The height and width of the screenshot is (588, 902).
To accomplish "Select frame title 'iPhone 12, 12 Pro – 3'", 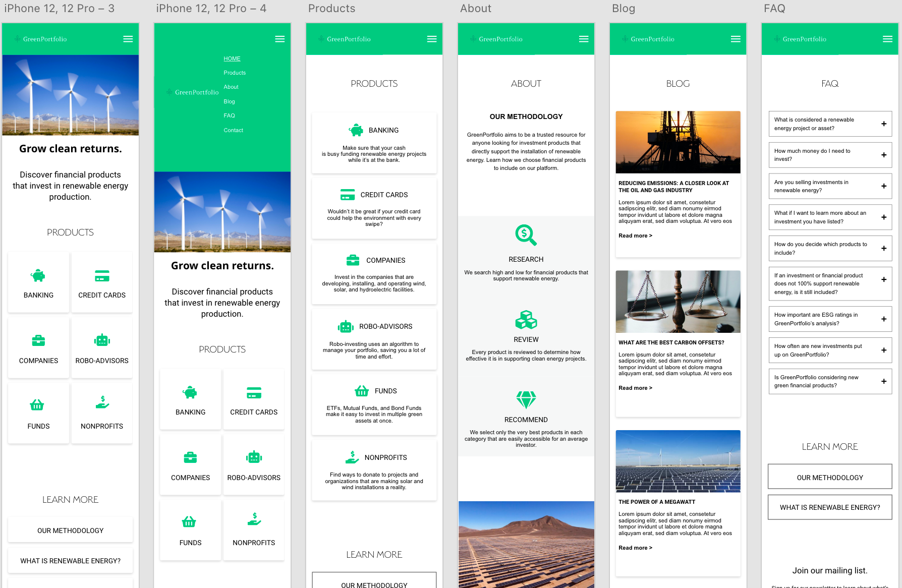I will pyautogui.click(x=60, y=9).
